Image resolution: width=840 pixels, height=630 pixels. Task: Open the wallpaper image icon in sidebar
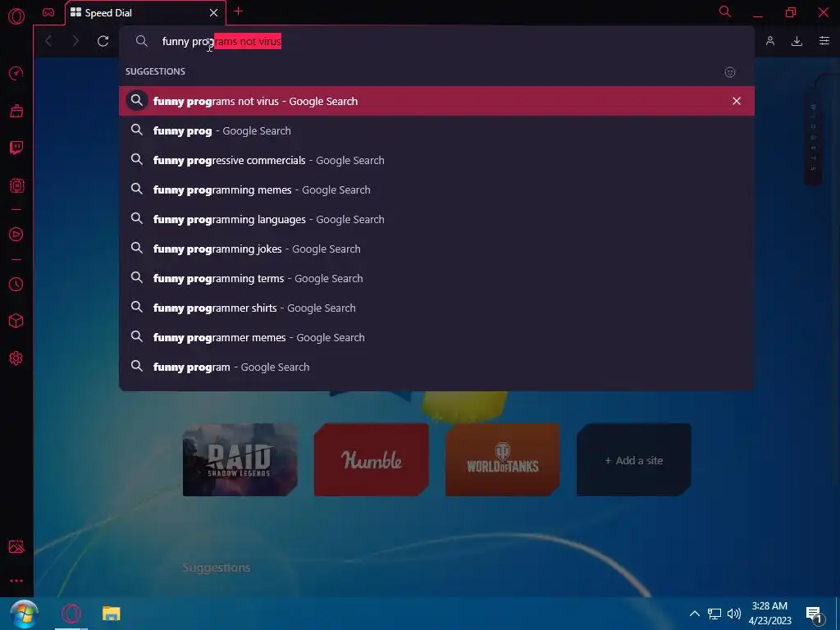click(16, 546)
